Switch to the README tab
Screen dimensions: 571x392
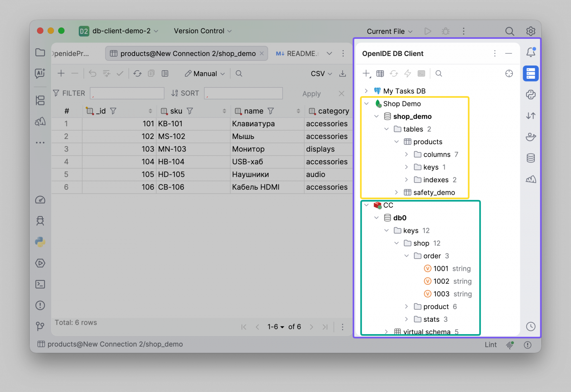tap(297, 53)
